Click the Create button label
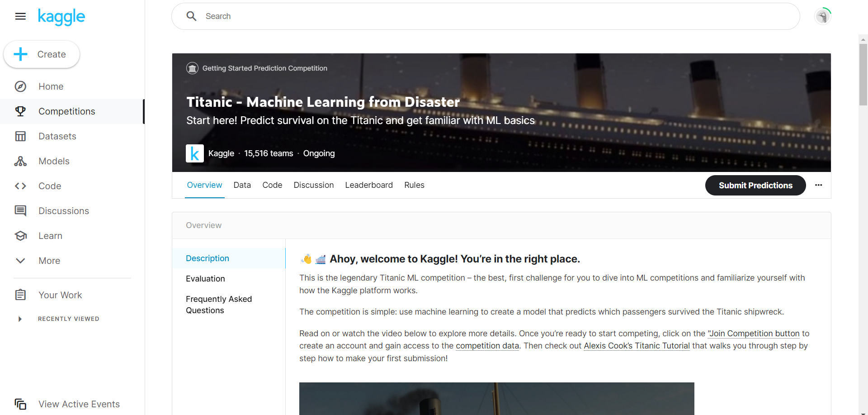Viewport: 868px width, 415px height. (x=52, y=54)
